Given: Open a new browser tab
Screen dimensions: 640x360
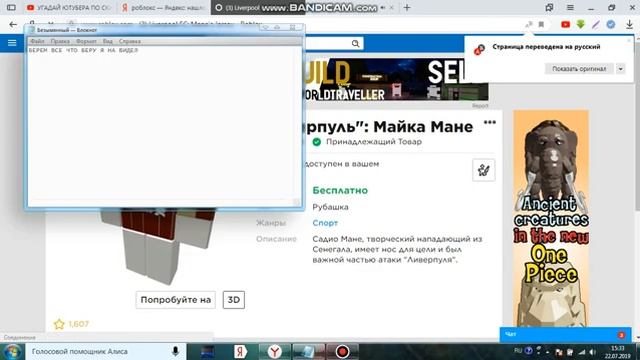Looking at the screenshot, I should (407, 7).
